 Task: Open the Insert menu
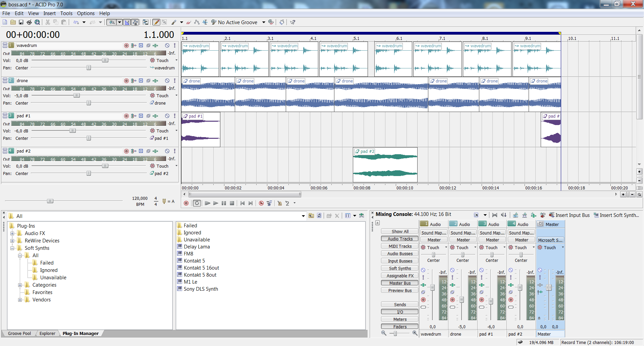49,13
